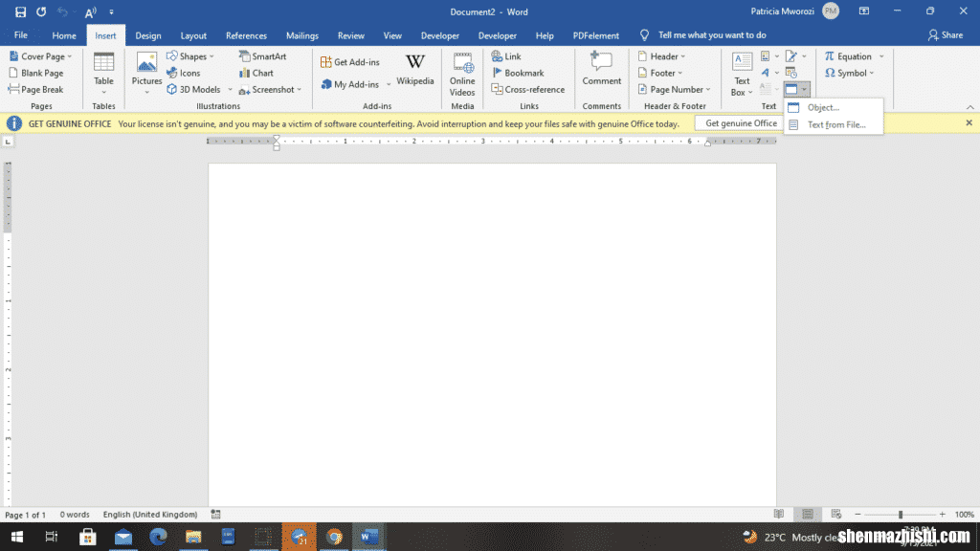The image size is (980, 551).
Task: Open the Table insert gallery
Action: [x=103, y=75]
